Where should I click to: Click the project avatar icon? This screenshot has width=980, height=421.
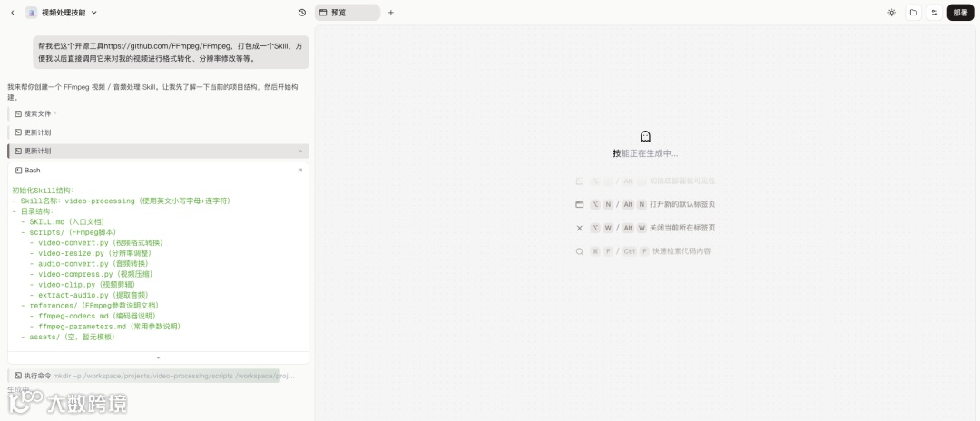(x=31, y=13)
